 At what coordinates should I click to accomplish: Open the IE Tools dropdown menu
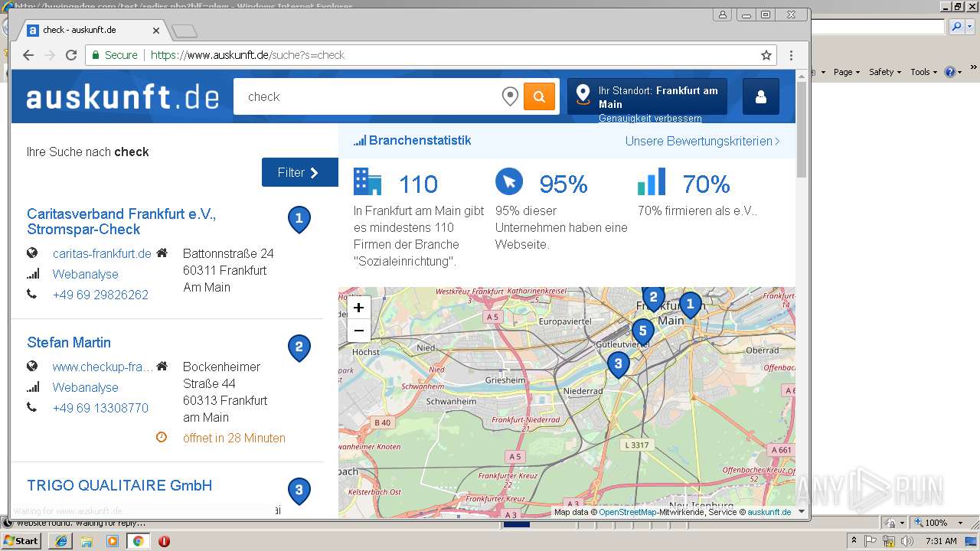tap(923, 71)
